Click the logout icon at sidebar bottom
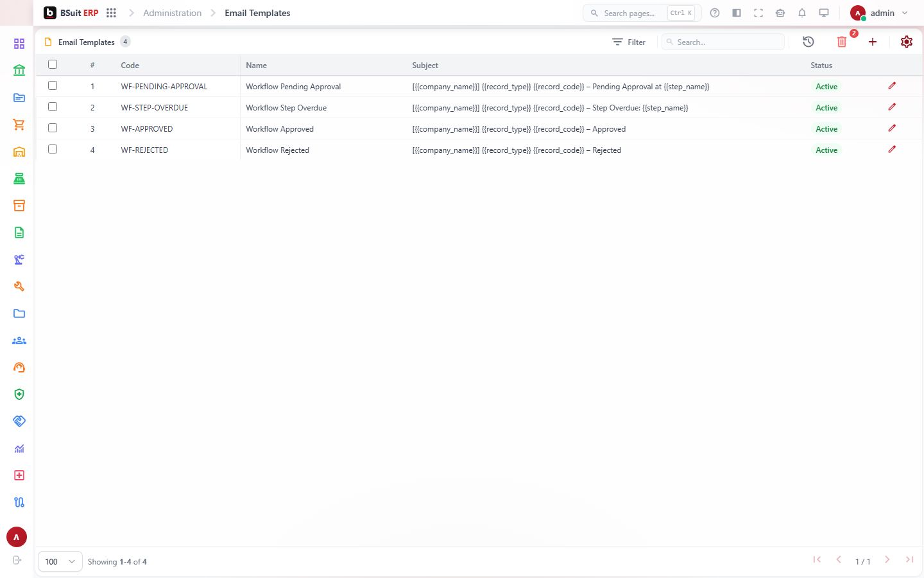This screenshot has height=578, width=924. pyautogui.click(x=17, y=560)
